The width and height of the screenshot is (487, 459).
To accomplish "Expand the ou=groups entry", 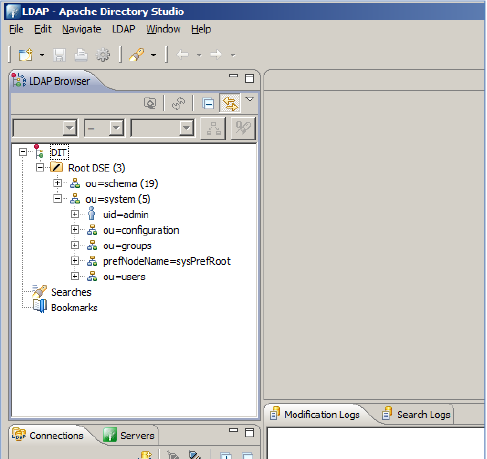I will [75, 245].
